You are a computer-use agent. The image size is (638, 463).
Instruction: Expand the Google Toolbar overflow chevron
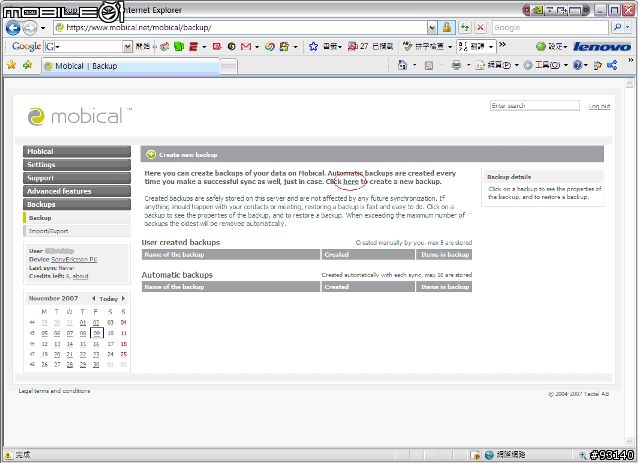tap(503, 44)
